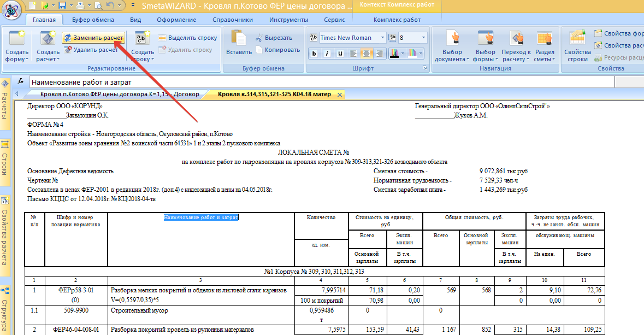The width and height of the screenshot is (644, 335).
Task: Click the background fill color swatch button
Action: point(412,54)
